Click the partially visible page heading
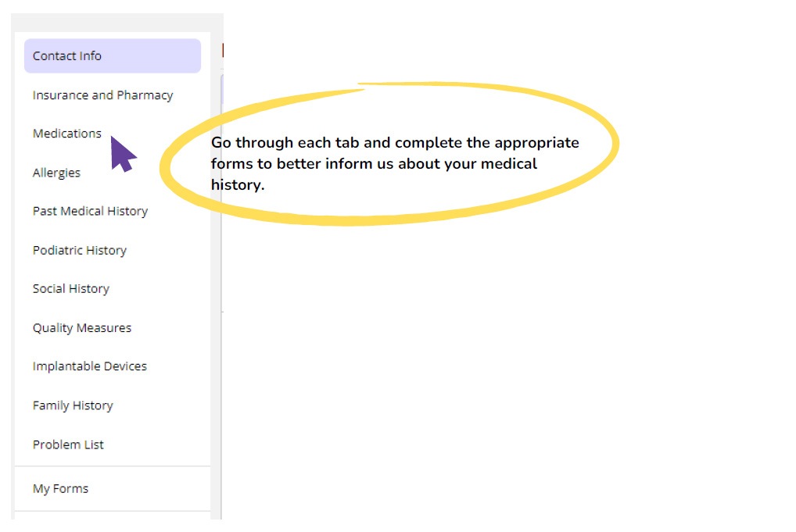This screenshot has width=796, height=532. click(x=224, y=50)
